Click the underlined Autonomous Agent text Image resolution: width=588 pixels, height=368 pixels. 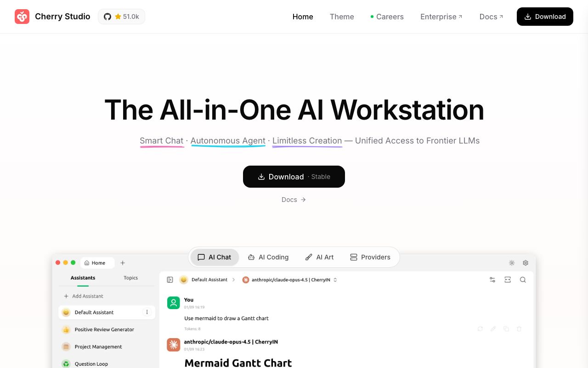228,141
